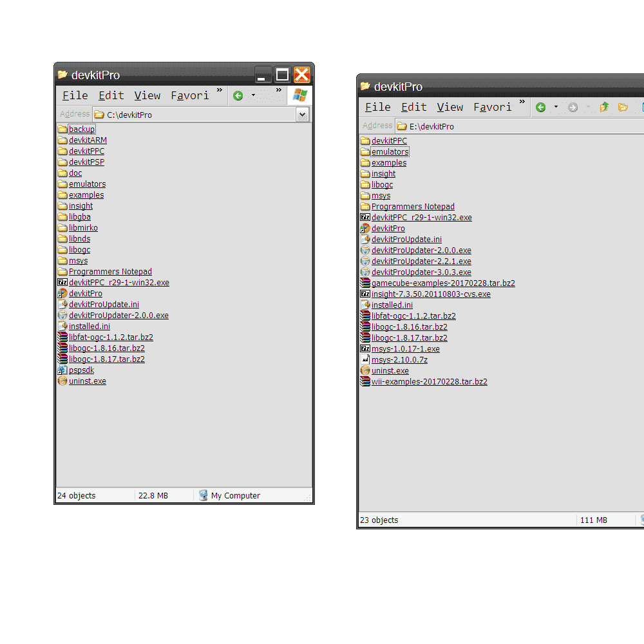This screenshot has height=644, width=644.
Task: Open devkitPPC folder link in C: window
Action: [87, 151]
